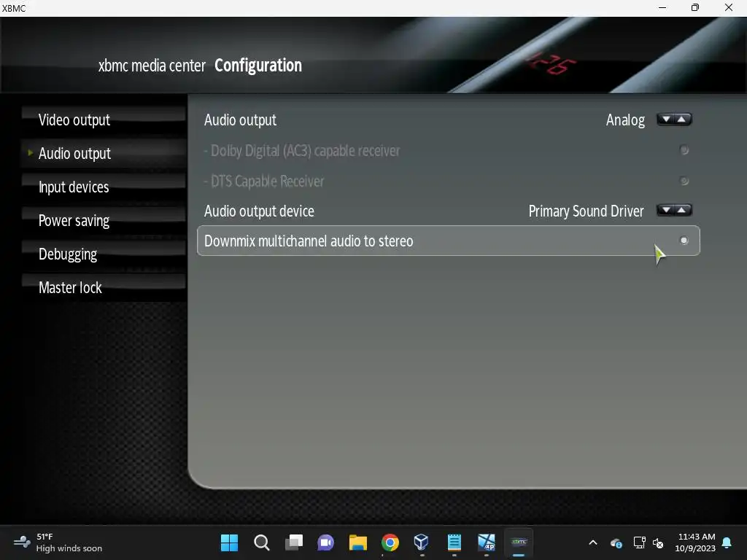Toggle Downmix multichannel audio to stereo radio

point(684,241)
